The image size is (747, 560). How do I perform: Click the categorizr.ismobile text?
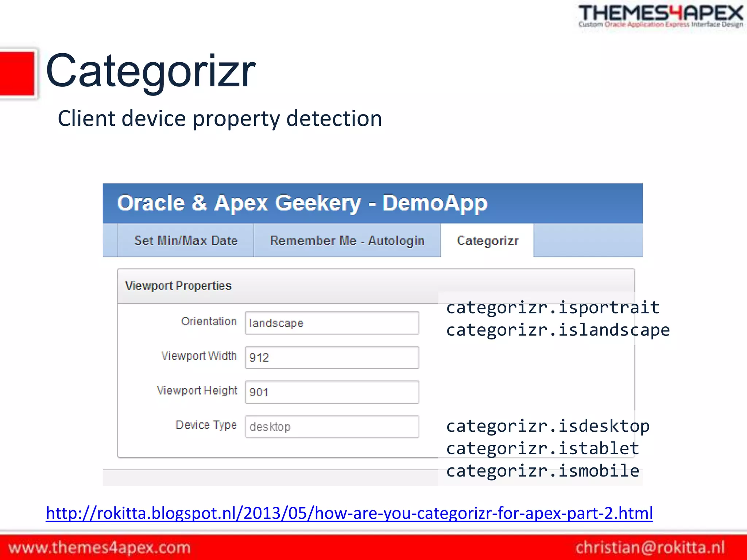(x=543, y=471)
